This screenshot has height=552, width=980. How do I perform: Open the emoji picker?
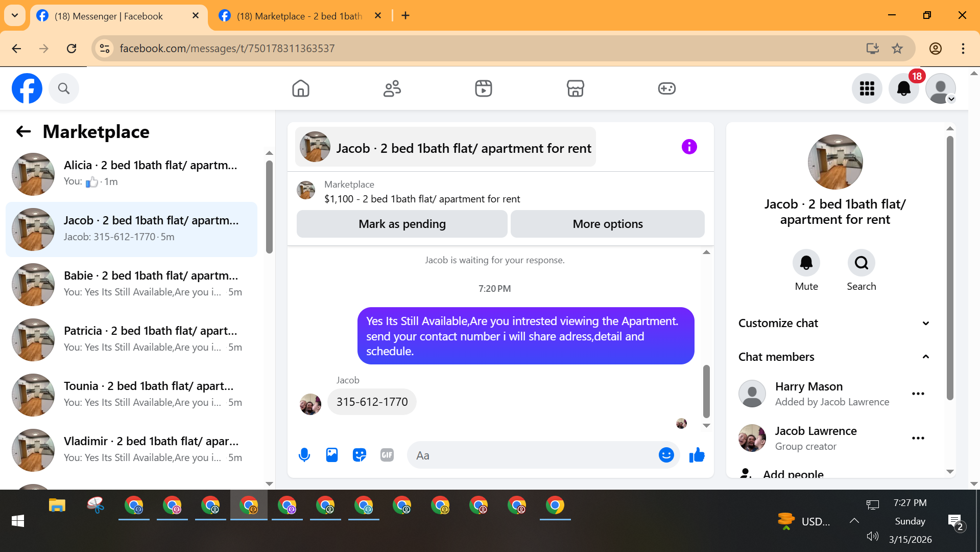point(666,455)
